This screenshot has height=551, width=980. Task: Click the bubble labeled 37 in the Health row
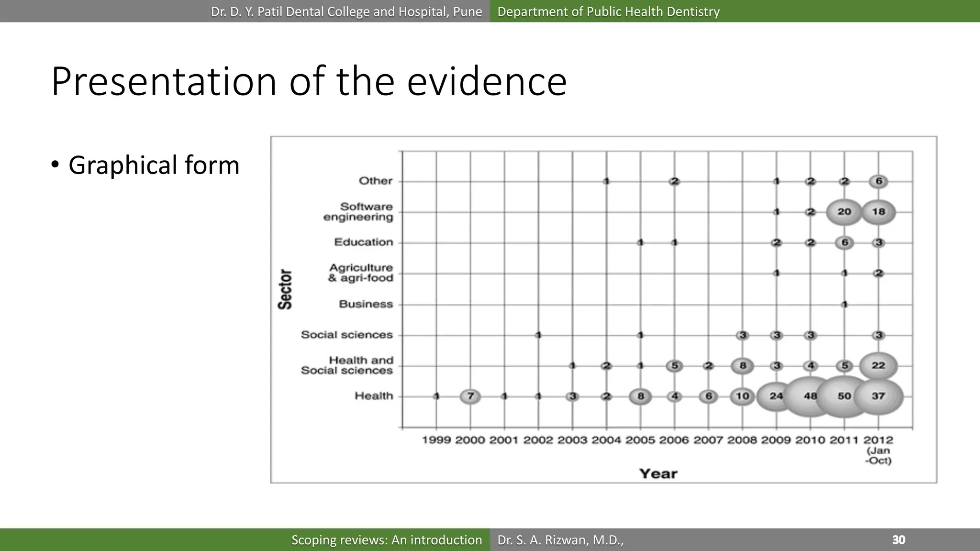[x=879, y=397]
